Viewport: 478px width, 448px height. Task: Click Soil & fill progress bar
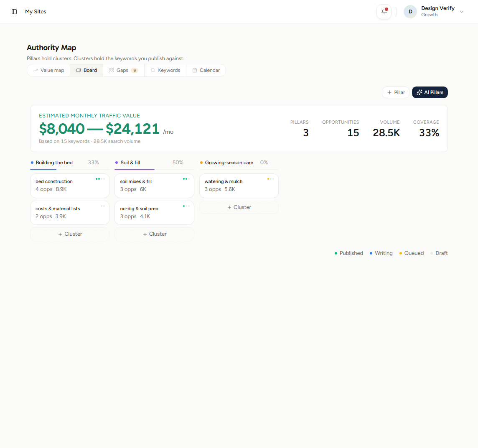(154, 170)
